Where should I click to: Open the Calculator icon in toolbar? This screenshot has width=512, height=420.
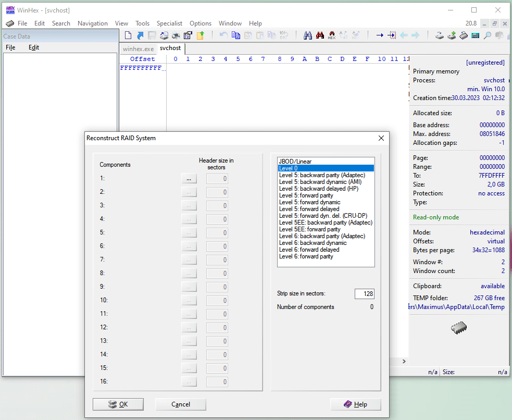tap(475, 35)
